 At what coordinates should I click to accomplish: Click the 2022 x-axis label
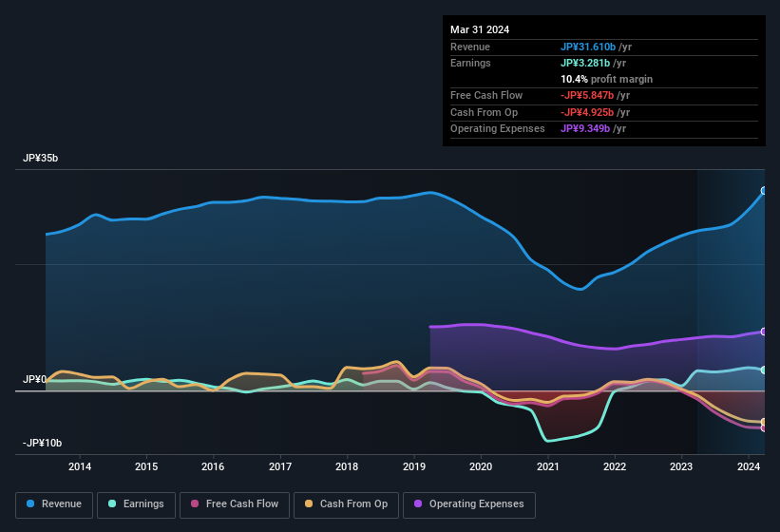(615, 466)
